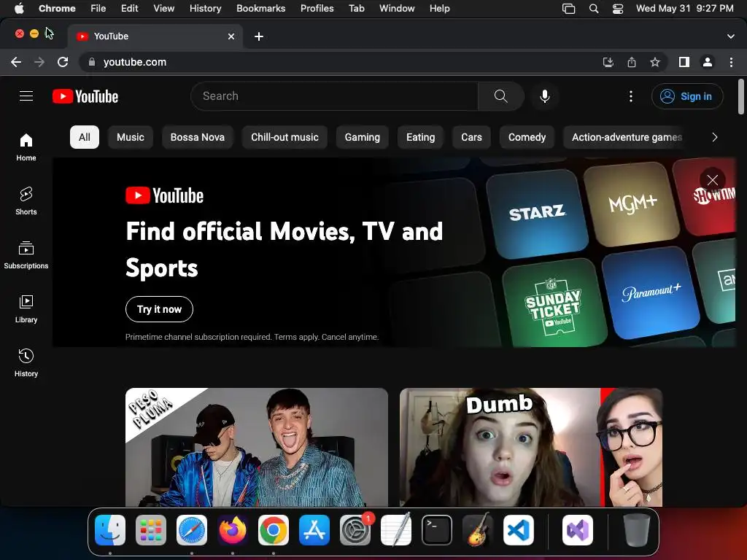747x560 pixels.
Task: Open Control Center in the menu bar
Action: [x=617, y=9]
